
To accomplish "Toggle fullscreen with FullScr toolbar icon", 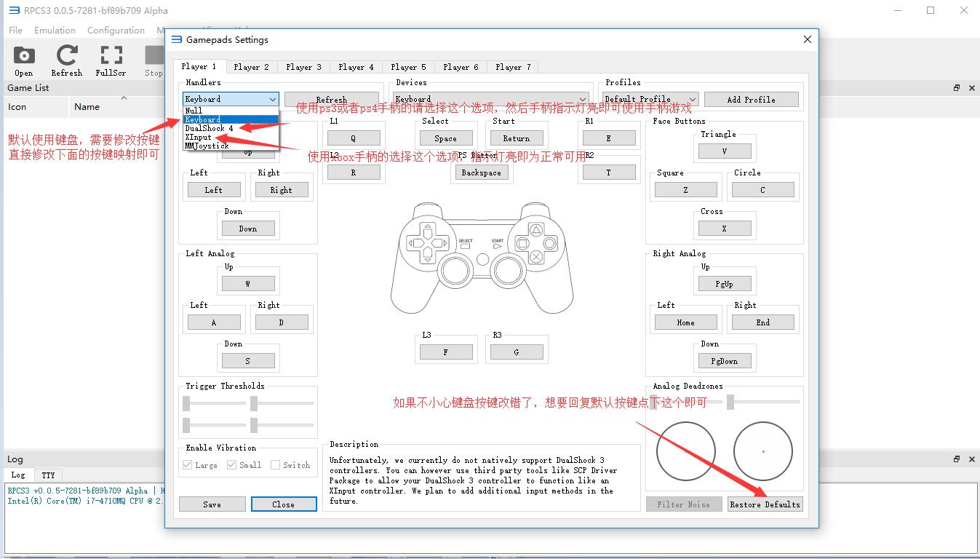I will point(111,60).
